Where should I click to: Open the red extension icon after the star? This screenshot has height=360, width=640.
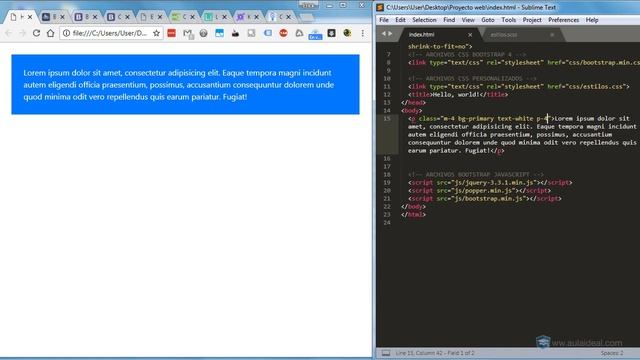171,33
